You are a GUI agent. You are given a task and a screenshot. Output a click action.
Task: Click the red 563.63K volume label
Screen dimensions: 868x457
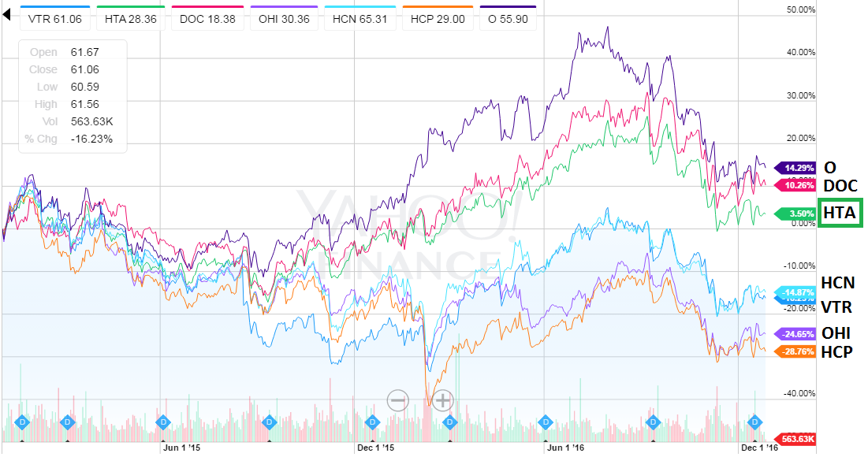point(796,439)
